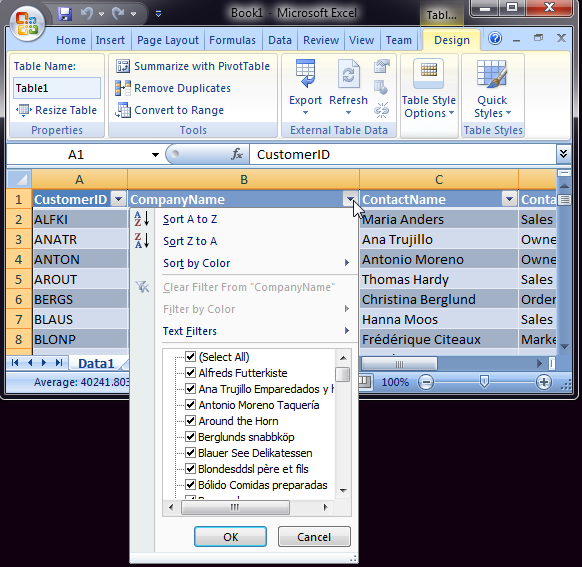Image resolution: width=582 pixels, height=567 pixels.
Task: Close the CompanyName filter dropdown arrow
Action: (350, 199)
